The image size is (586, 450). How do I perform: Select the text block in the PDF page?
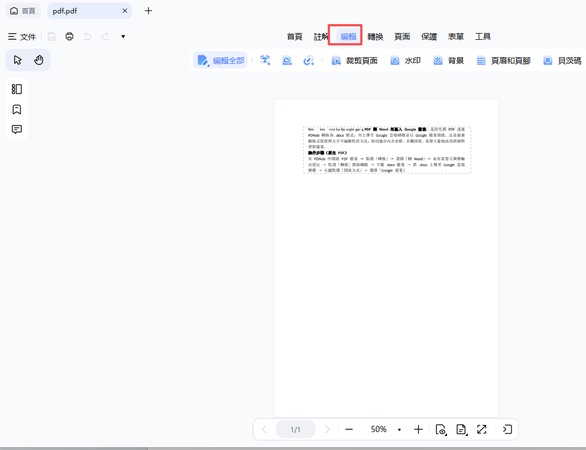[387, 150]
